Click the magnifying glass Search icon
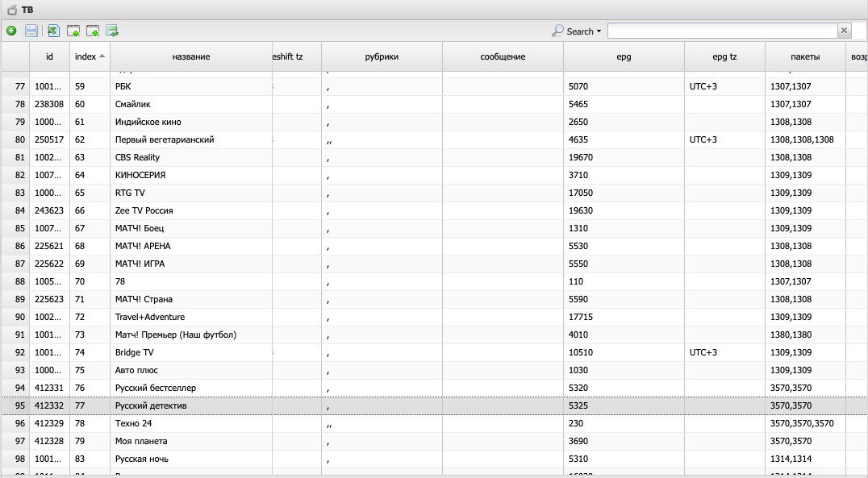This screenshot has width=868, height=478. tap(557, 31)
